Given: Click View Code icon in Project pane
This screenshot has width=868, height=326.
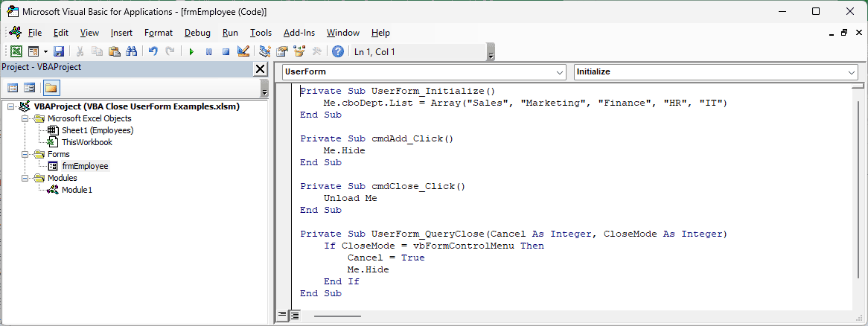Looking at the screenshot, I should click(x=12, y=87).
